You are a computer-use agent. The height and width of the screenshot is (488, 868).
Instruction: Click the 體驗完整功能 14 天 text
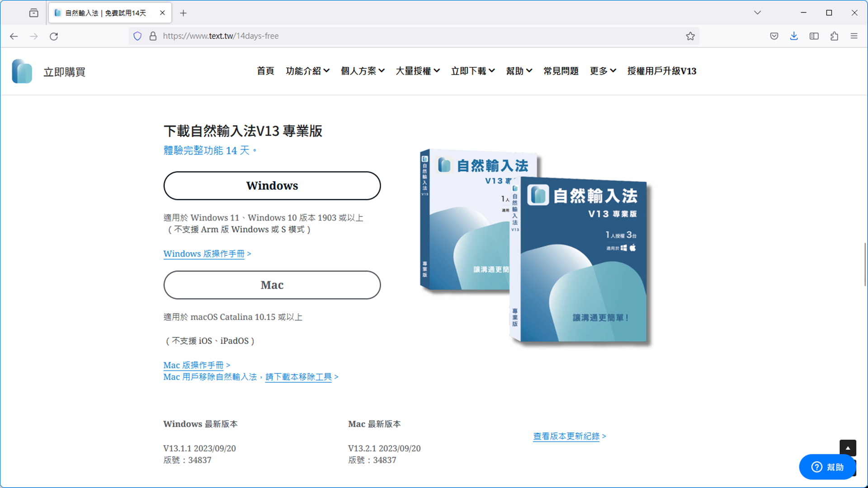point(210,150)
